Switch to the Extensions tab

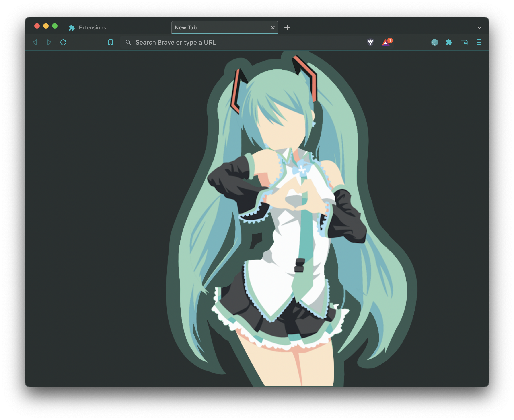(x=93, y=28)
